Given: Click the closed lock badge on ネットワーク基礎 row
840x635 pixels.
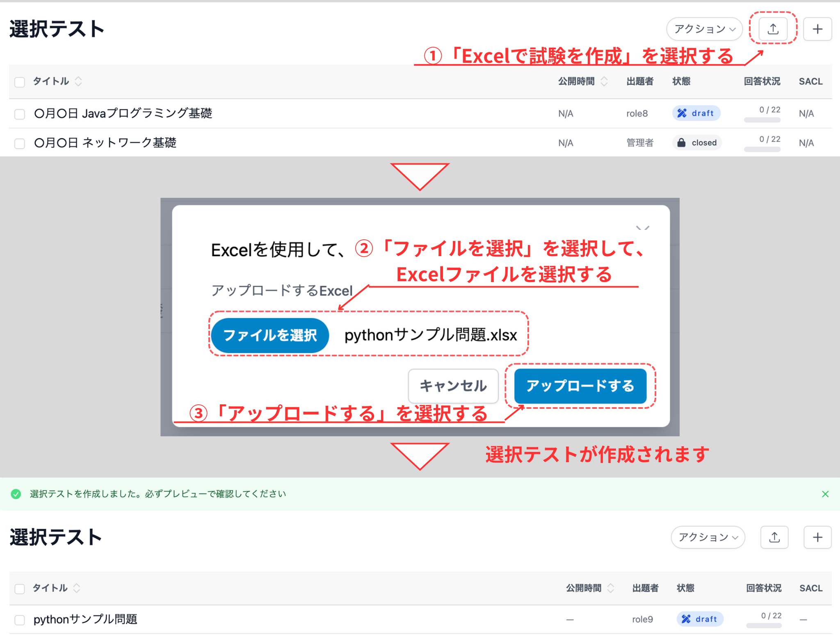Looking at the screenshot, I should pyautogui.click(x=697, y=143).
